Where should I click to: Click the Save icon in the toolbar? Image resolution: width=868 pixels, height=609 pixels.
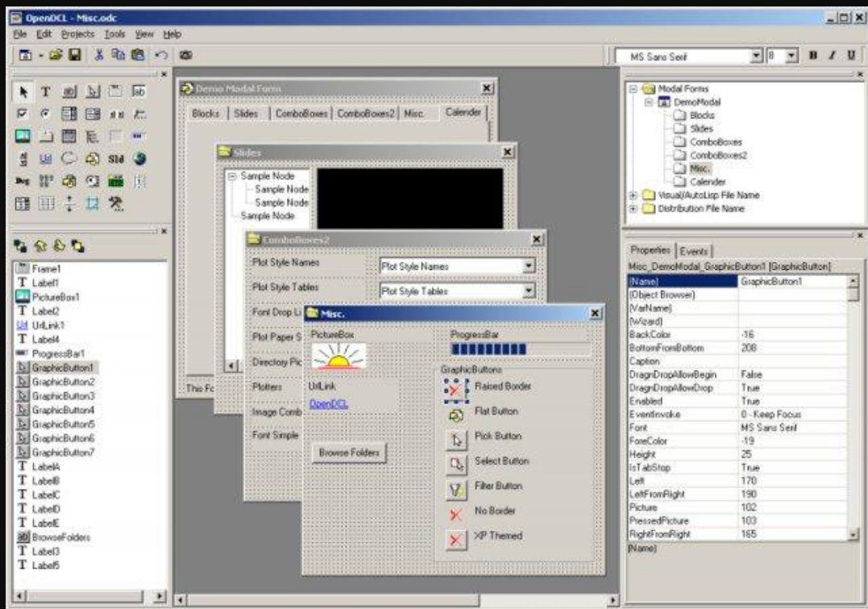click(76, 54)
